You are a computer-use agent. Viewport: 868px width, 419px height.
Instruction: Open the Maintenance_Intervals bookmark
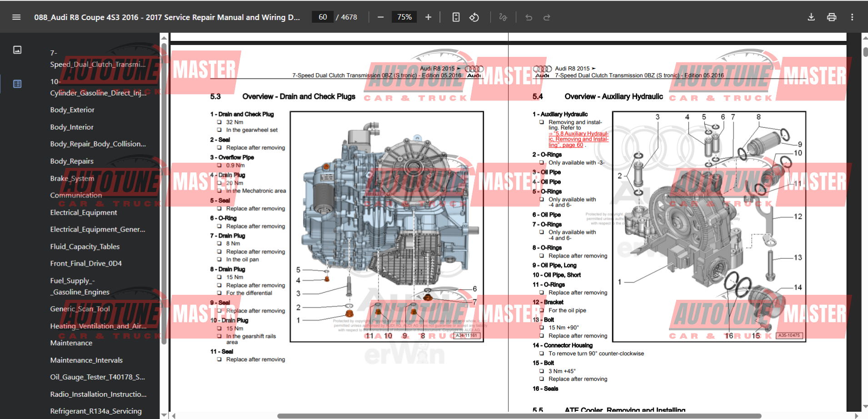86,360
